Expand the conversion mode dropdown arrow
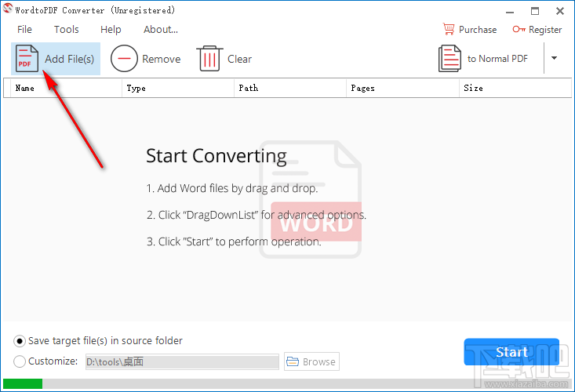 554,58
